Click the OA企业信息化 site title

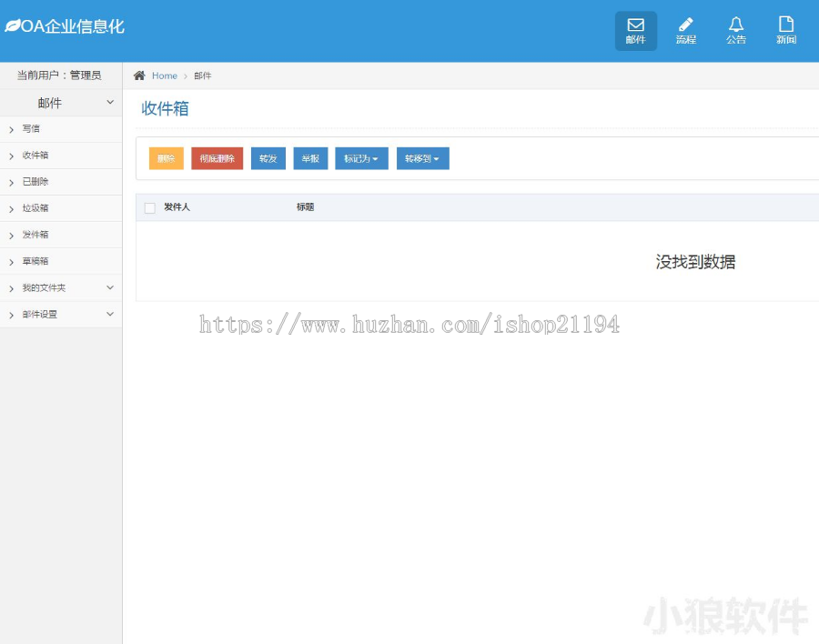point(73,26)
